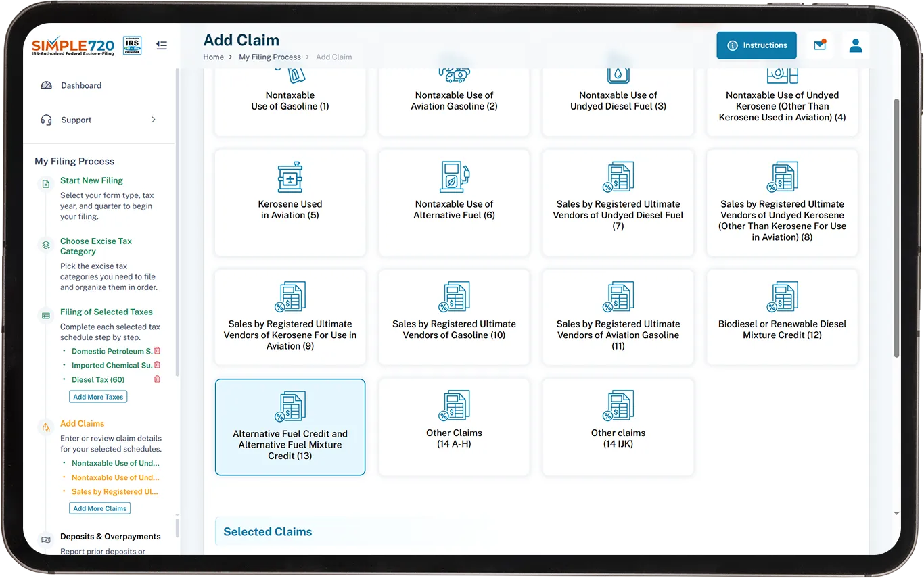Click the Instructions button
The width and height of the screenshot is (924, 578).
[x=756, y=45]
